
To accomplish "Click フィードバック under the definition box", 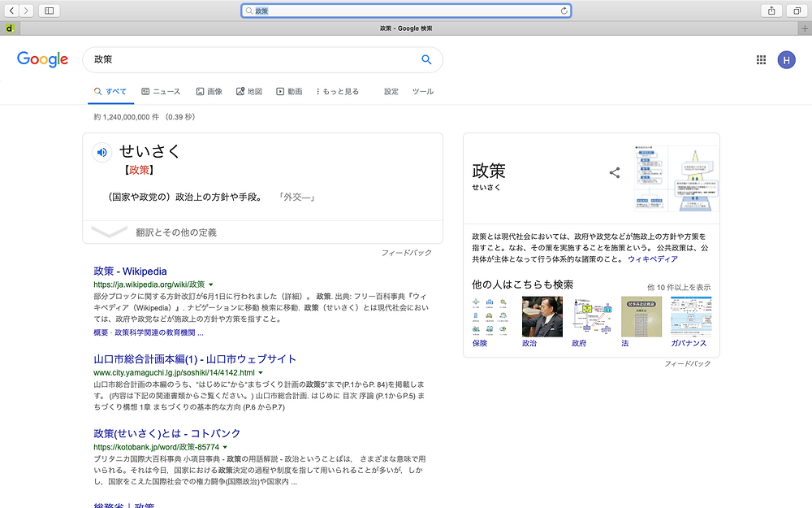I will (x=407, y=253).
